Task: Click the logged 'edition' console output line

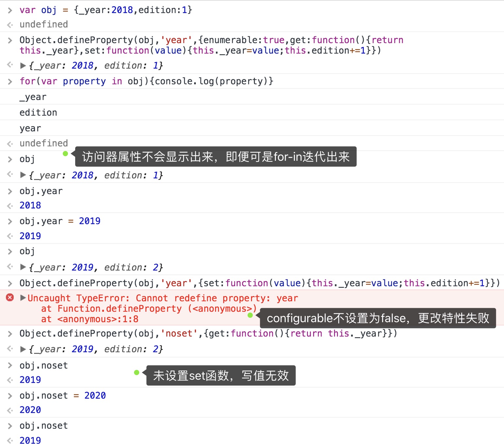Action: (x=38, y=113)
